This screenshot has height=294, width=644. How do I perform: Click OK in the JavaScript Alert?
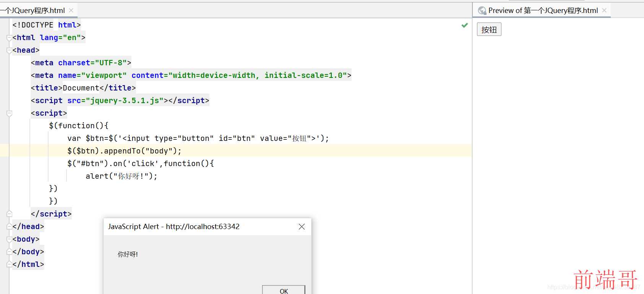point(284,290)
